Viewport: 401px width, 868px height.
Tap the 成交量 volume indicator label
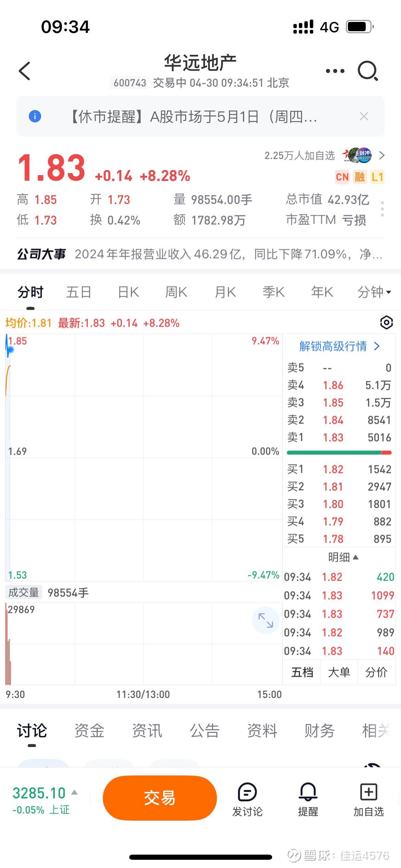click(x=24, y=592)
